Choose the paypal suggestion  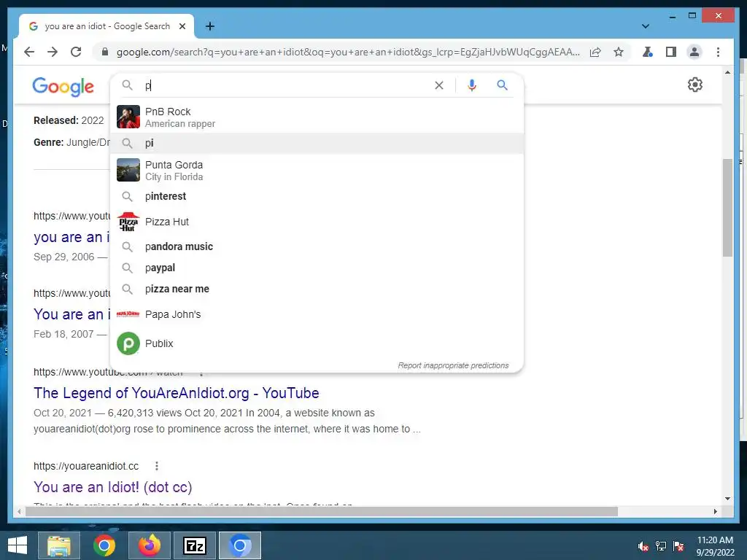pyautogui.click(x=317, y=268)
